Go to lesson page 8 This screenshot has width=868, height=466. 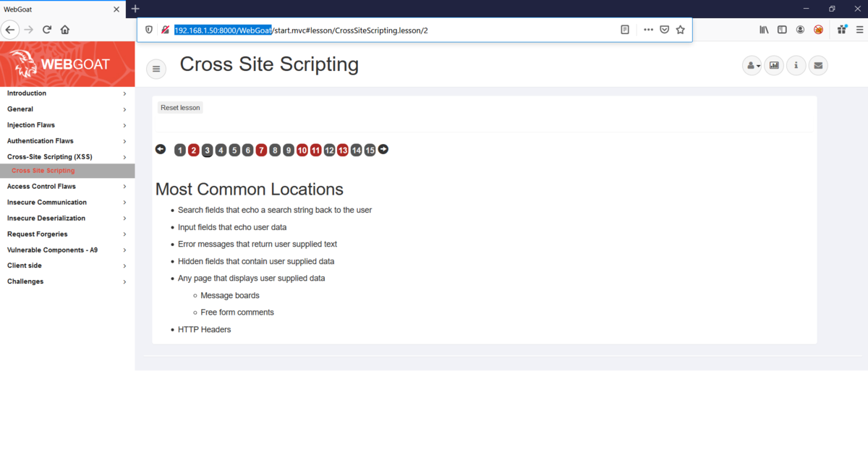(x=275, y=151)
